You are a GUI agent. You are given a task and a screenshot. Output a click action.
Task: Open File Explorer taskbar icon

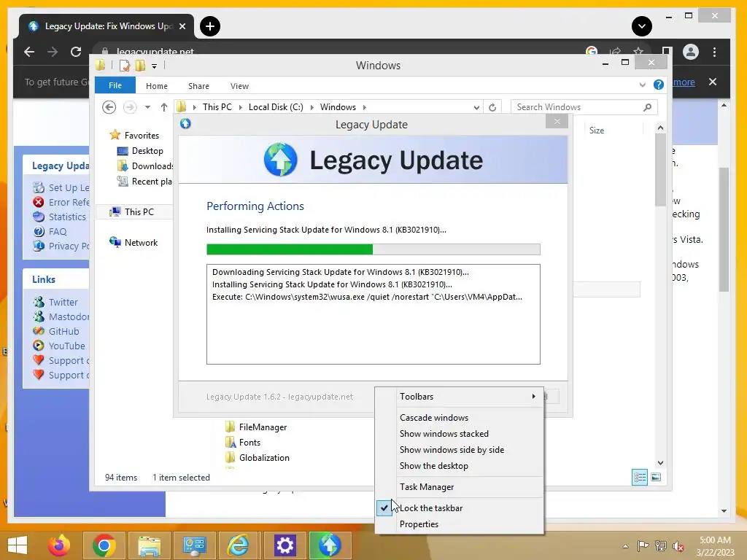[149, 545]
